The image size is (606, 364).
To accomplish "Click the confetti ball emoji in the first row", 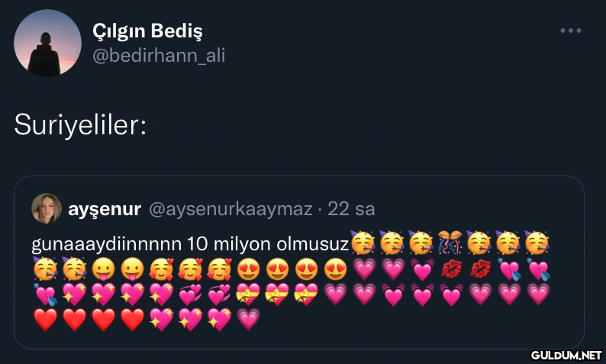I will 450,243.
